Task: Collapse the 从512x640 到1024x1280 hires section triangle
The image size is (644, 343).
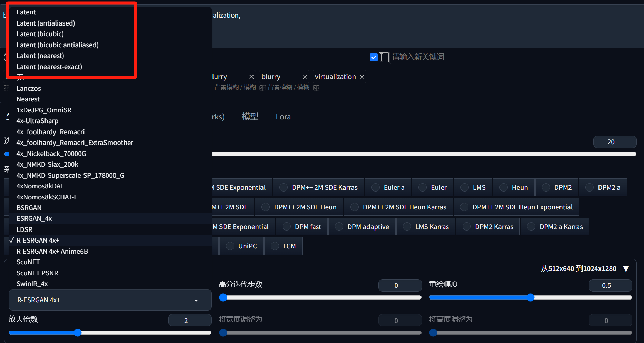Action: [626, 269]
